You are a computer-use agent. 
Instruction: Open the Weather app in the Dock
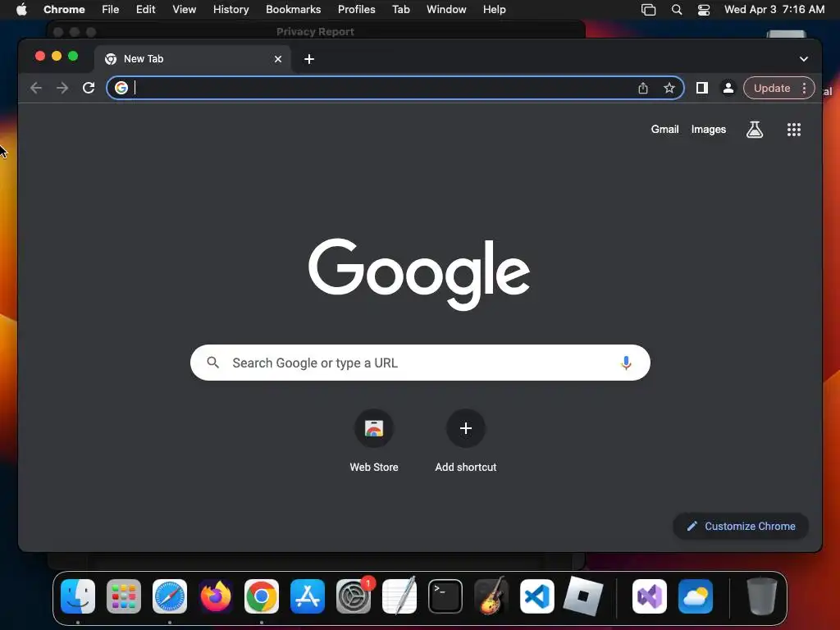pos(696,596)
